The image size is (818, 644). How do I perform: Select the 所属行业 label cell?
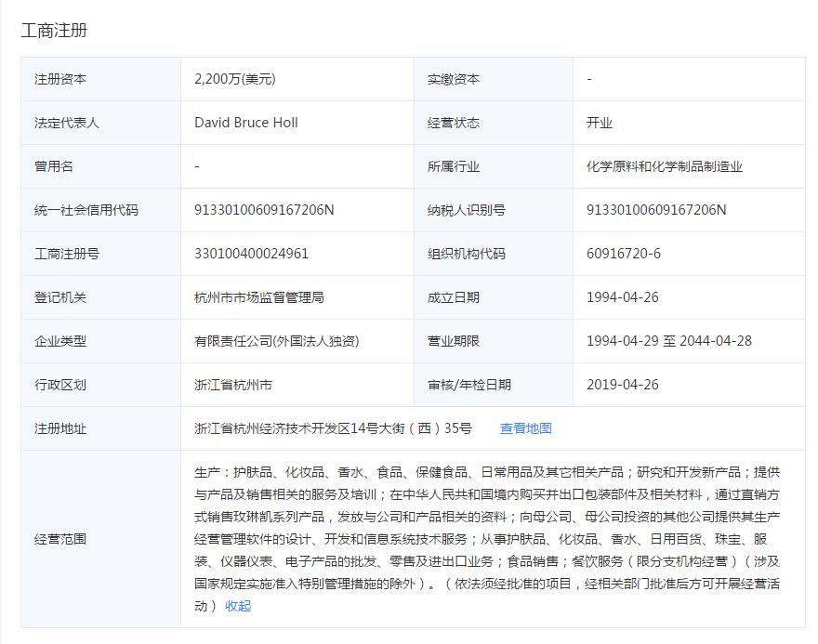coord(494,167)
